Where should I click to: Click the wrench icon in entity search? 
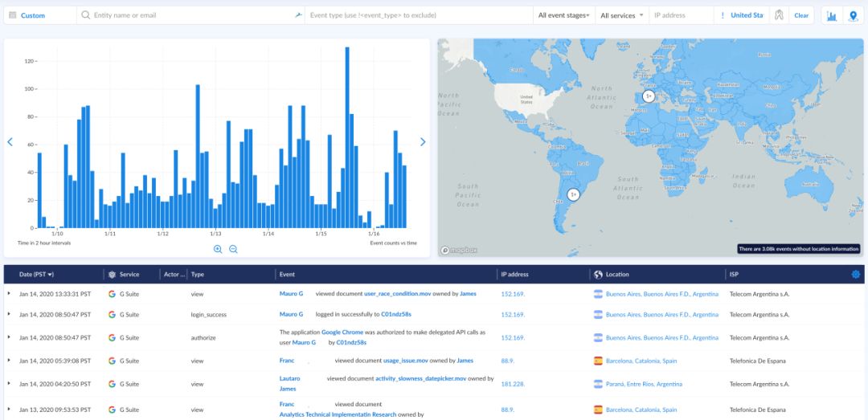(298, 15)
